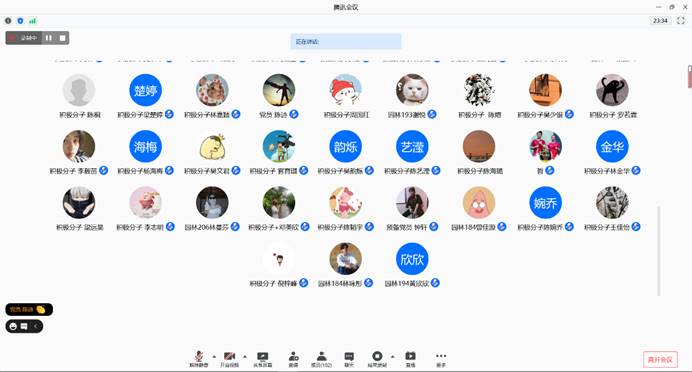The height and width of the screenshot is (372, 692).
Task: Check the green network signal icon
Action: click(x=33, y=21)
